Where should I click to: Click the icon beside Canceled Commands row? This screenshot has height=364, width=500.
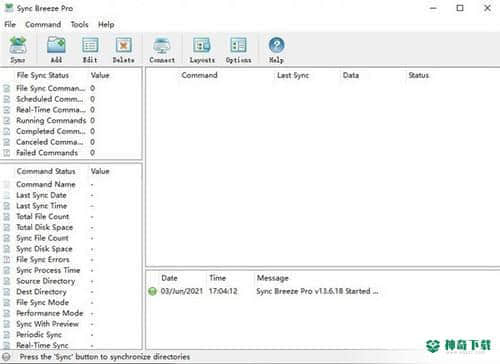7,142
